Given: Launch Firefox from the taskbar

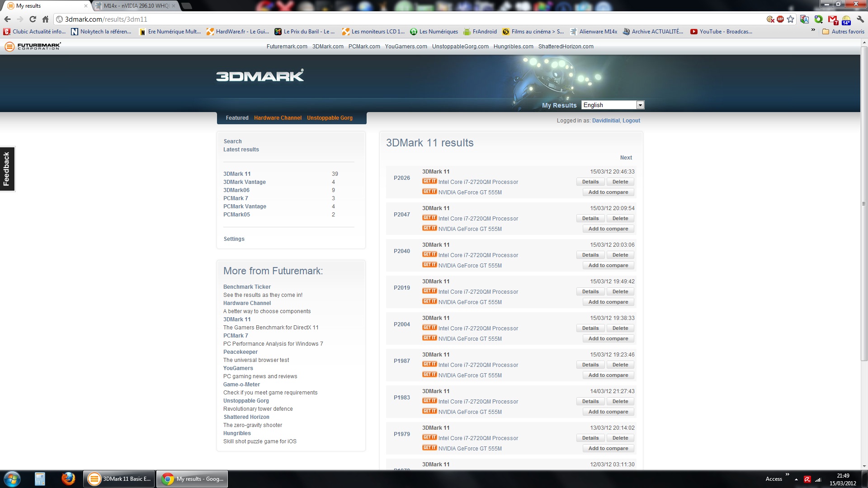Looking at the screenshot, I should (68, 479).
